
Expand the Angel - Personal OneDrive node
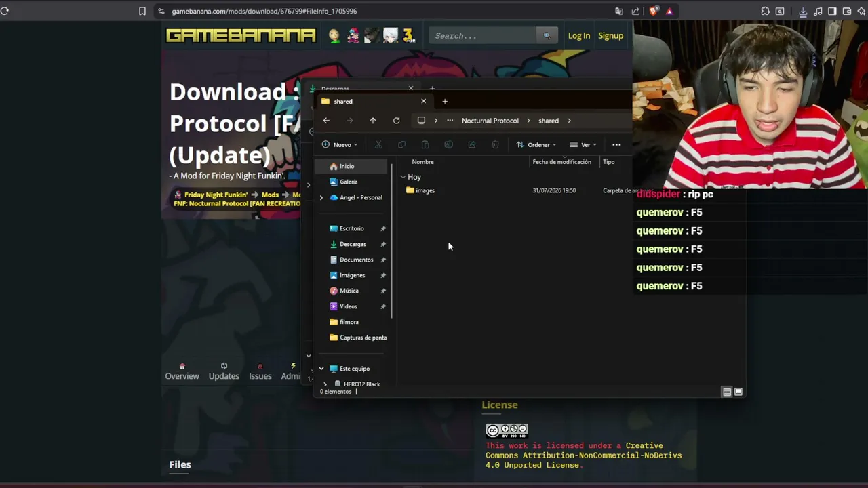321,197
